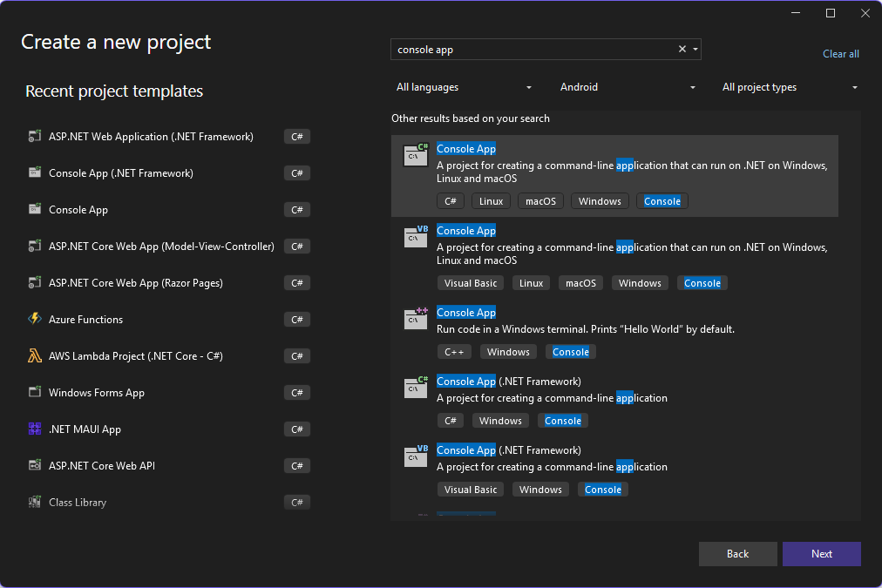Click the macOS tag on C# Console App
The image size is (882, 588).
tap(540, 201)
